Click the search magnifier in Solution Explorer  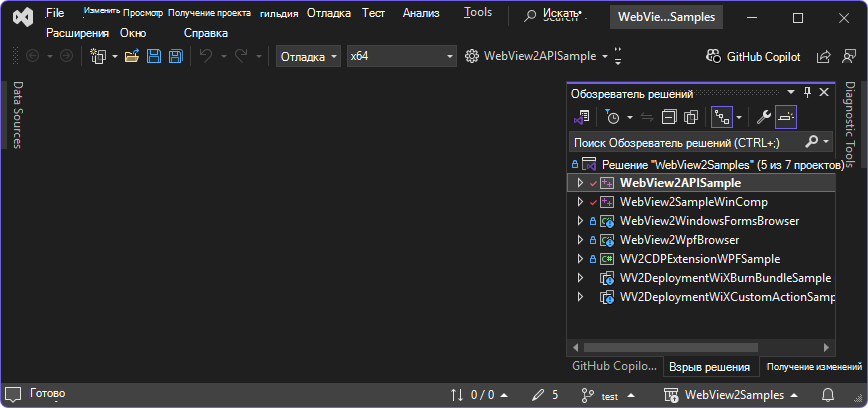point(811,142)
